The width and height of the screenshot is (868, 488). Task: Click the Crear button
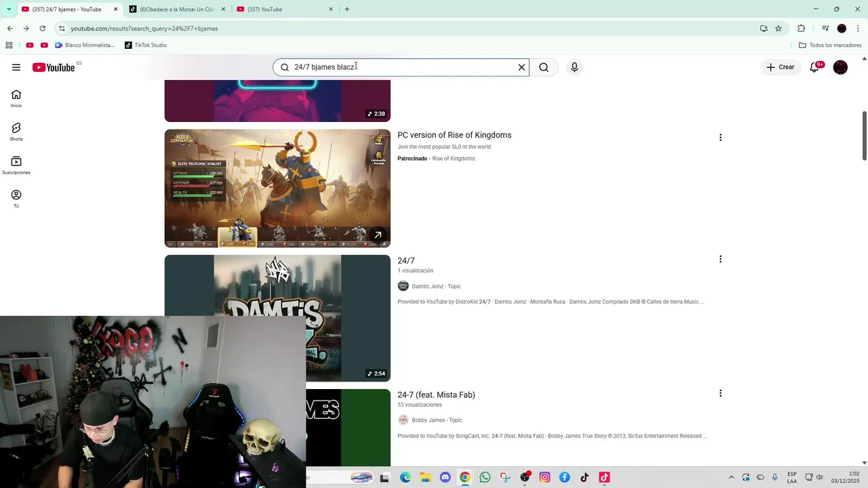point(780,67)
